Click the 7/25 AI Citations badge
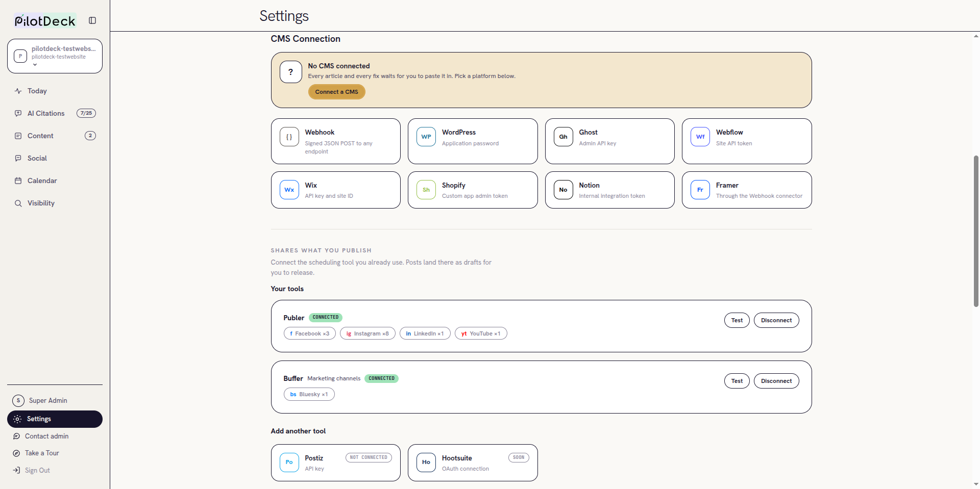 tap(86, 113)
